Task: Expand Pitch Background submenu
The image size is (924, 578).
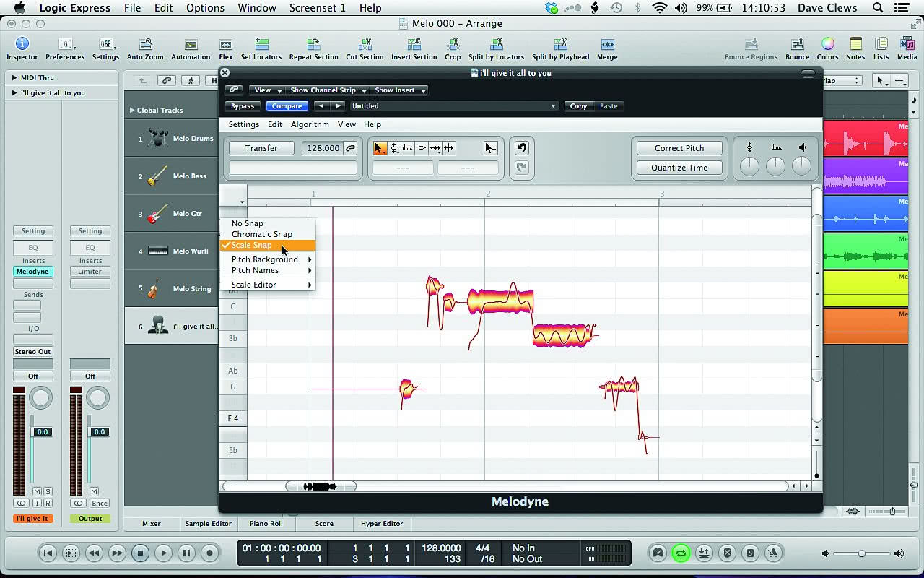Action: point(268,259)
